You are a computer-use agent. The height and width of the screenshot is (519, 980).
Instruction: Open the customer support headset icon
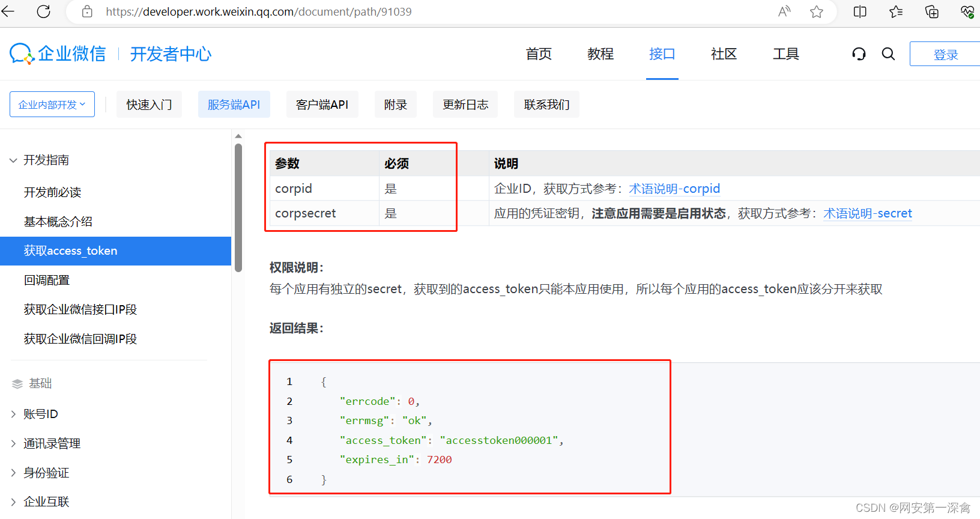[859, 54]
